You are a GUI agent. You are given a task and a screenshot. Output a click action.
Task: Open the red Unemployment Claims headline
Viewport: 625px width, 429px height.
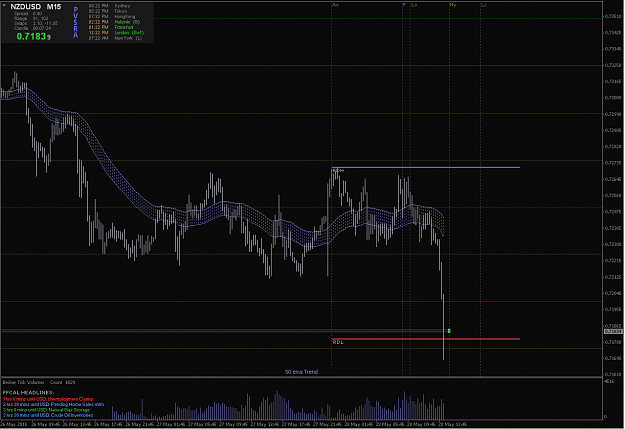coord(48,399)
